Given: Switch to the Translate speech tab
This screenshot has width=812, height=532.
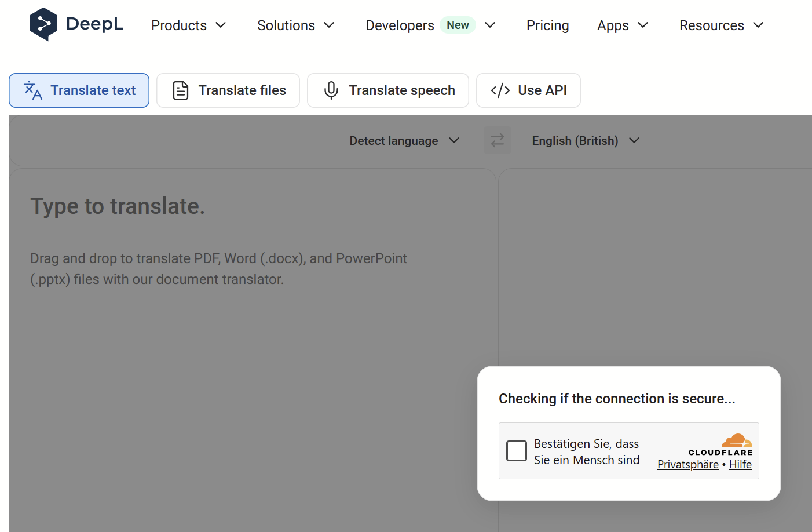Looking at the screenshot, I should click(388, 90).
